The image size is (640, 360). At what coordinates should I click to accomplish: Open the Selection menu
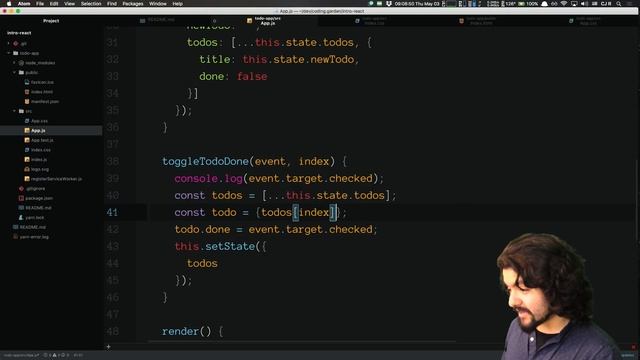click(x=91, y=4)
